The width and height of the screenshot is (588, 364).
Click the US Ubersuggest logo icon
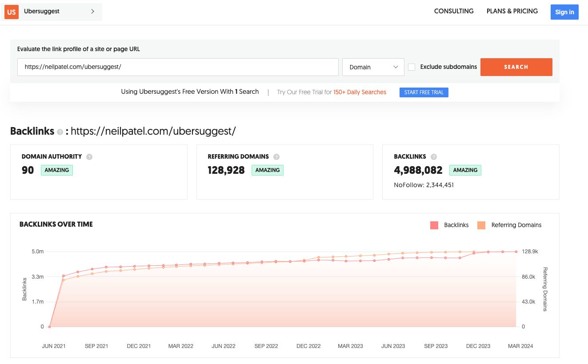click(11, 12)
